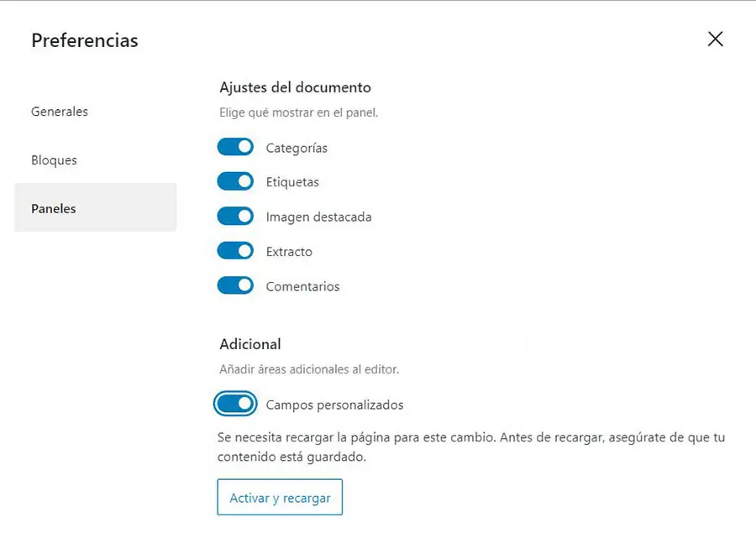Disable the Etiquetas toggle switch

[x=235, y=182]
